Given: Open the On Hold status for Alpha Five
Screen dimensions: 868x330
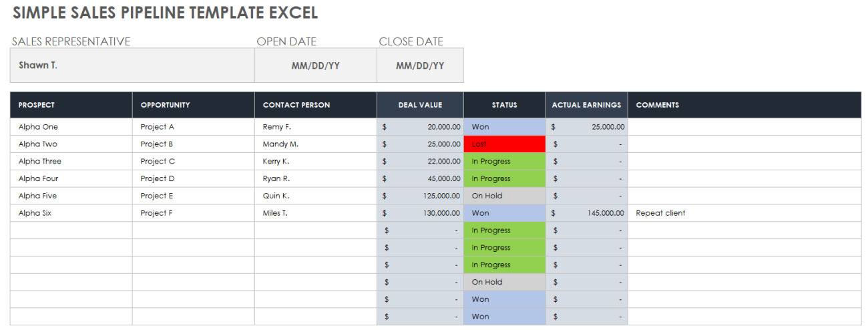Looking at the screenshot, I should click(x=504, y=196).
